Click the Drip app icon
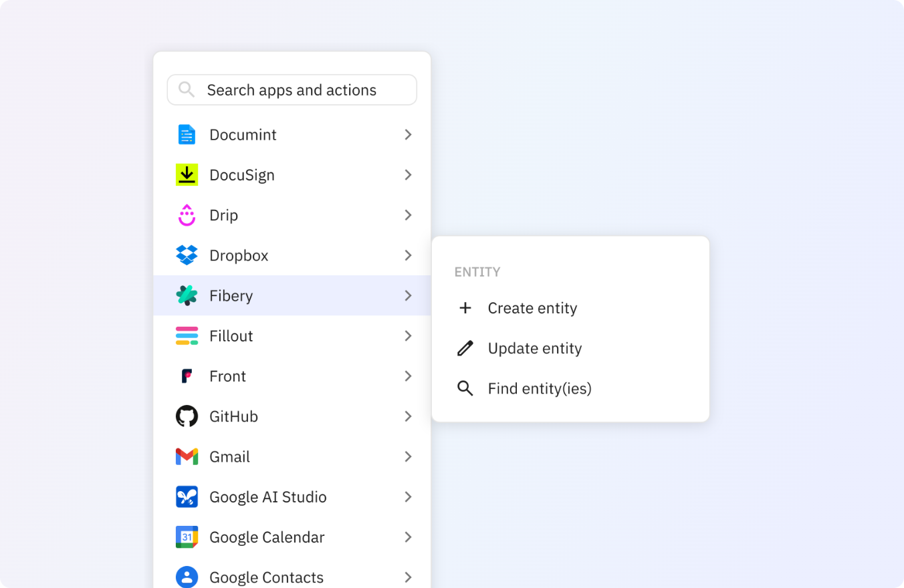 pos(187,215)
